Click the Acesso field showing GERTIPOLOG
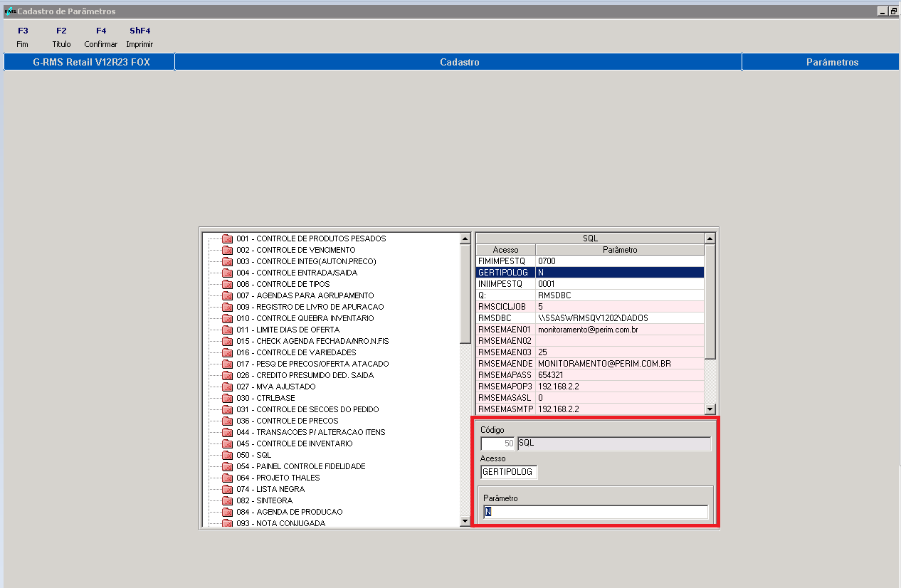 [x=509, y=472]
